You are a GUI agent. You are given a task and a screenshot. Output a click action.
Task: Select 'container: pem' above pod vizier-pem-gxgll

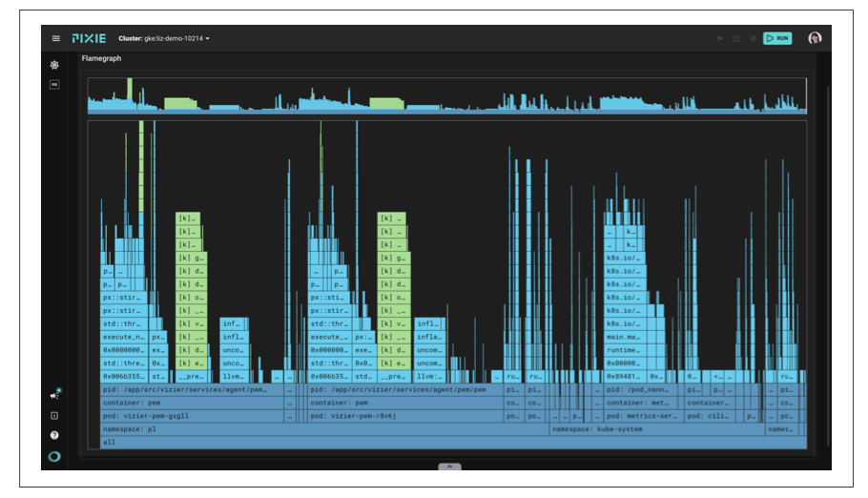192,403
